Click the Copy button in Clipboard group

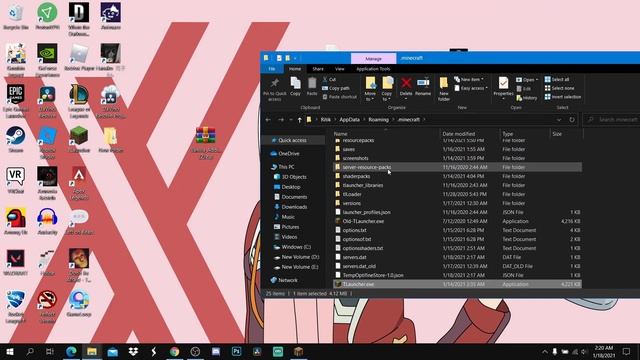pyautogui.click(x=296, y=87)
